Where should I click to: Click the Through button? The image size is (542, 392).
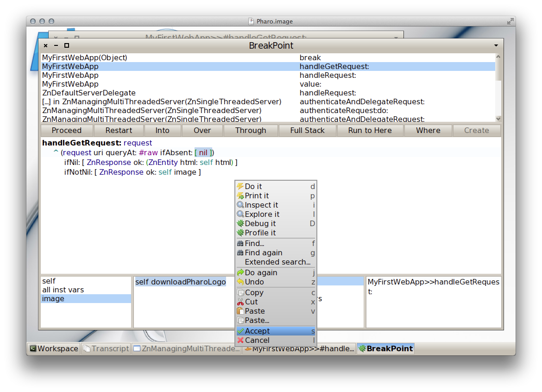(251, 131)
